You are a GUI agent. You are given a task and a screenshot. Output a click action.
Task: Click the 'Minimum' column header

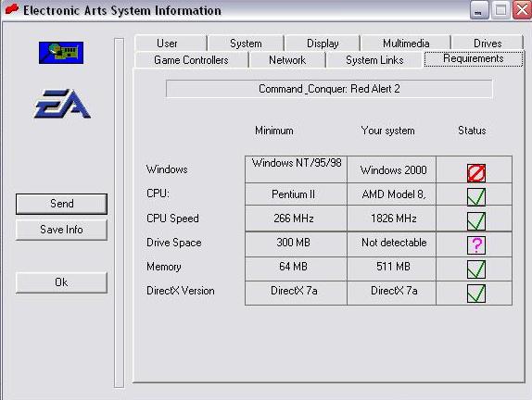pyautogui.click(x=274, y=131)
